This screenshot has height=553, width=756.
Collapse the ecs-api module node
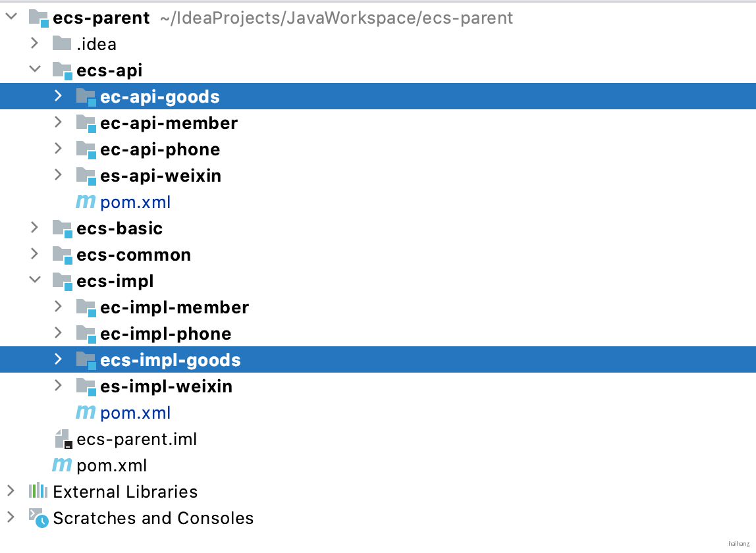[35, 70]
